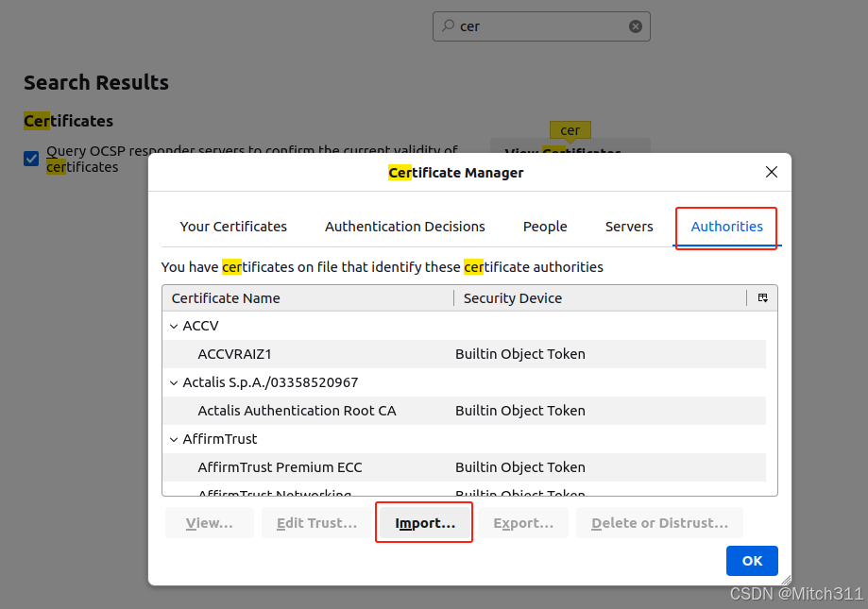Viewport: 868px width, 609px height.
Task: Go to the Servers tab
Action: [x=629, y=227]
